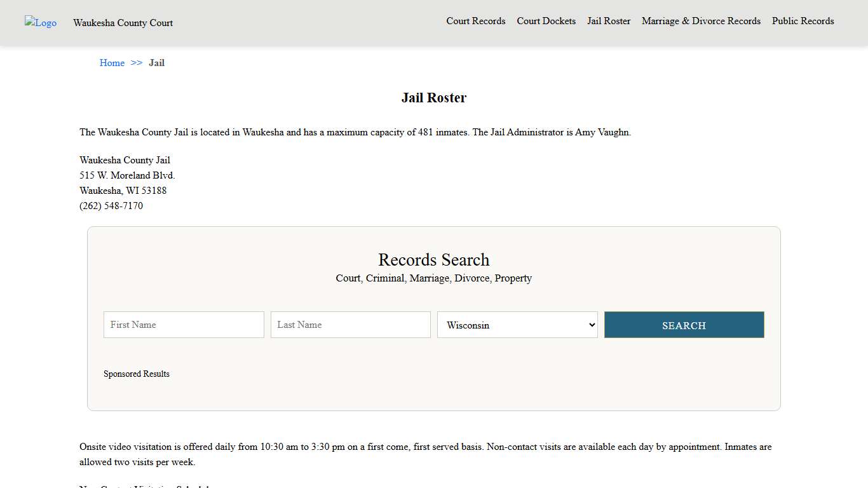
Task: Open the Court Dockets page
Action: pos(546,21)
